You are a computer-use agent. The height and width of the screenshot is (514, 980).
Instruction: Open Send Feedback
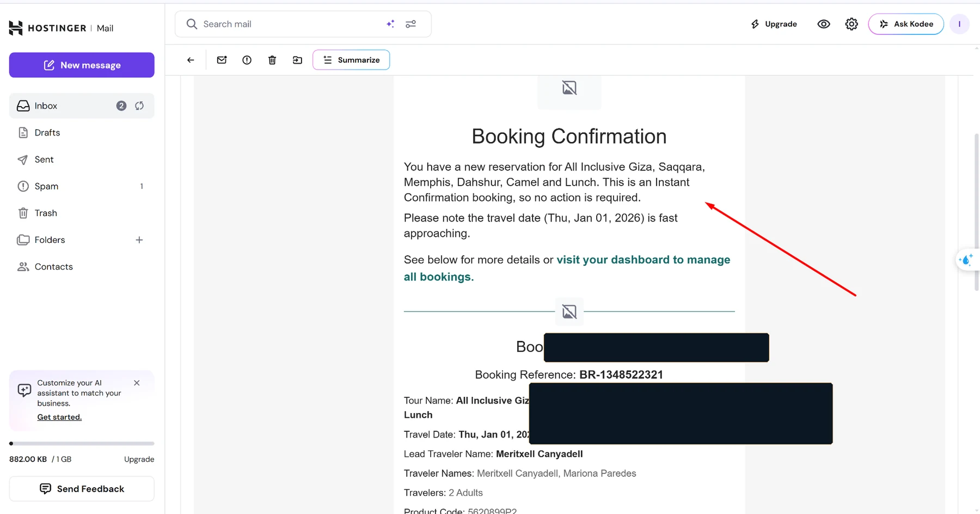(82, 489)
